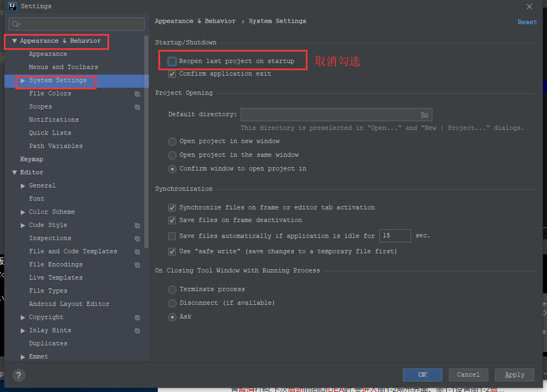Expand the Color Scheme node arrow
Viewport: 547px width, 392px height.
[x=23, y=212]
